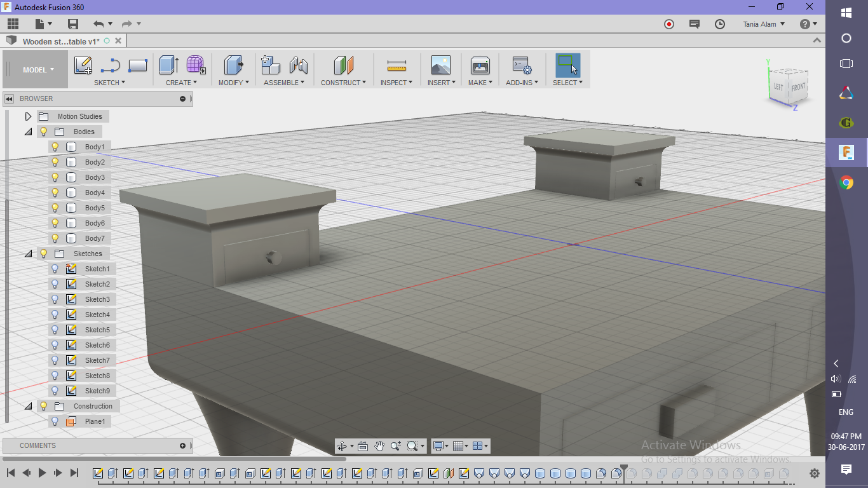
Task: Select the New Component assemble icon
Action: coord(271,65)
